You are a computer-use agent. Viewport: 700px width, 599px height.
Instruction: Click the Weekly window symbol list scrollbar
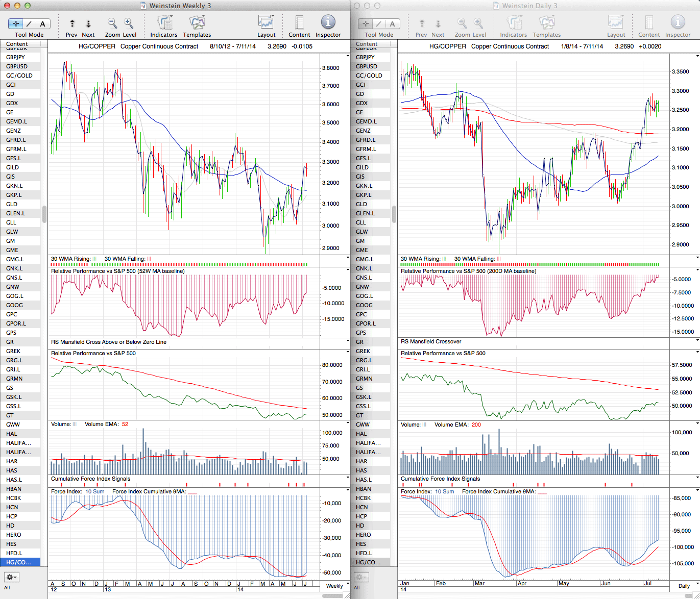(44, 214)
